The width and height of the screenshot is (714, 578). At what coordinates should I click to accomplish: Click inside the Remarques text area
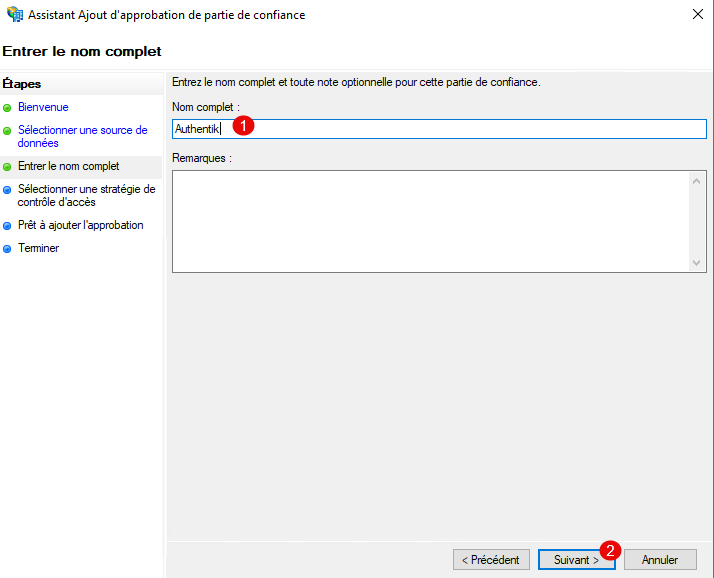pos(430,220)
